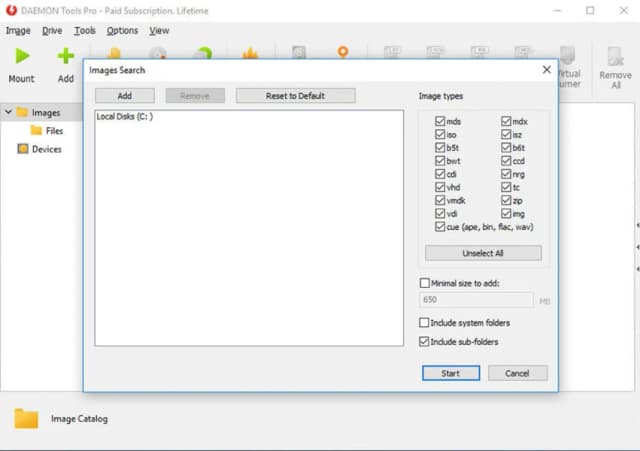Open the Tools menu
Viewport: 640px width, 451px height.
84,31
